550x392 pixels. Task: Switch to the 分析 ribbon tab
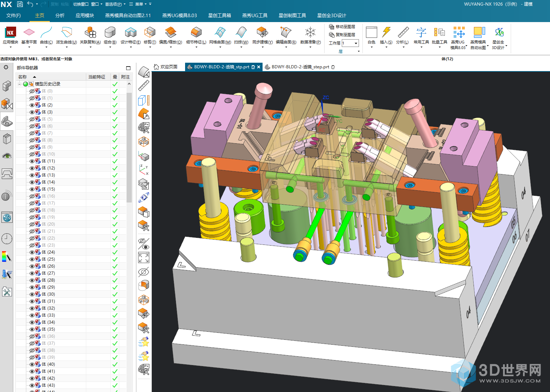pyautogui.click(x=60, y=15)
